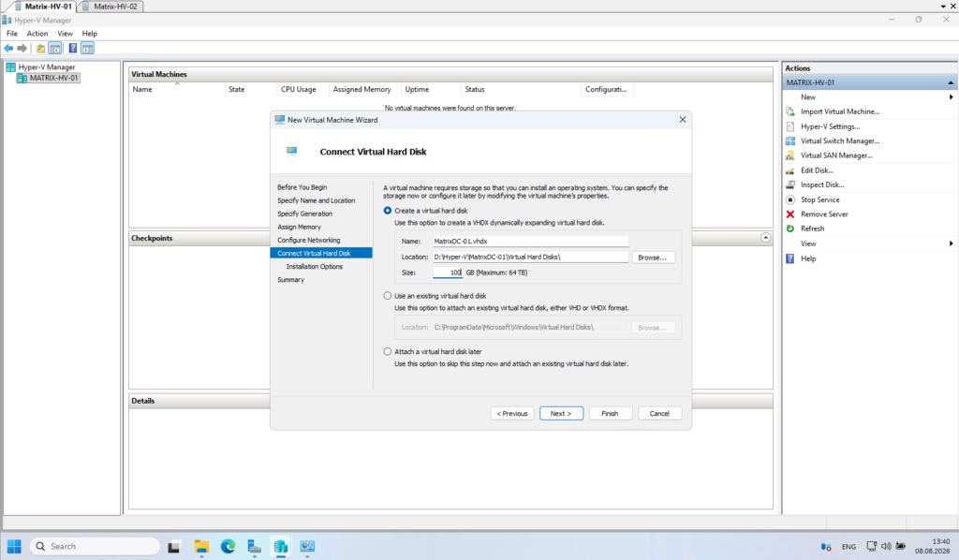Open the tab list dropdown arrow at top right
The image size is (959, 560).
click(x=943, y=7)
